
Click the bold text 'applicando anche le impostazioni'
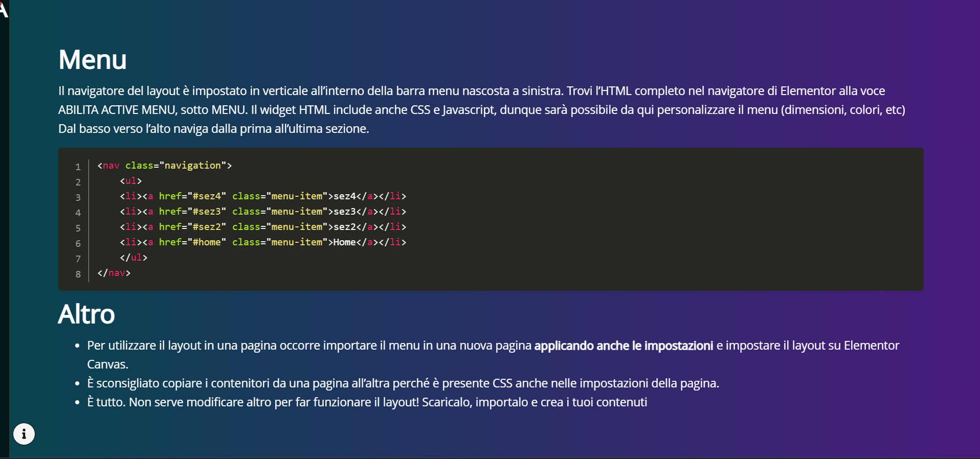pyautogui.click(x=623, y=346)
